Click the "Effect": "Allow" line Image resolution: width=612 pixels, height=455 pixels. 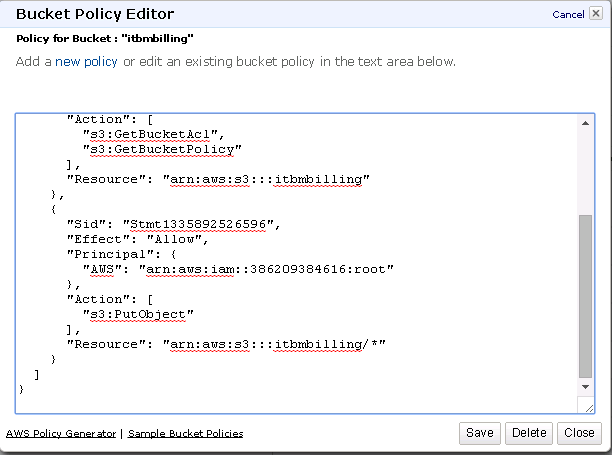[x=137, y=240]
